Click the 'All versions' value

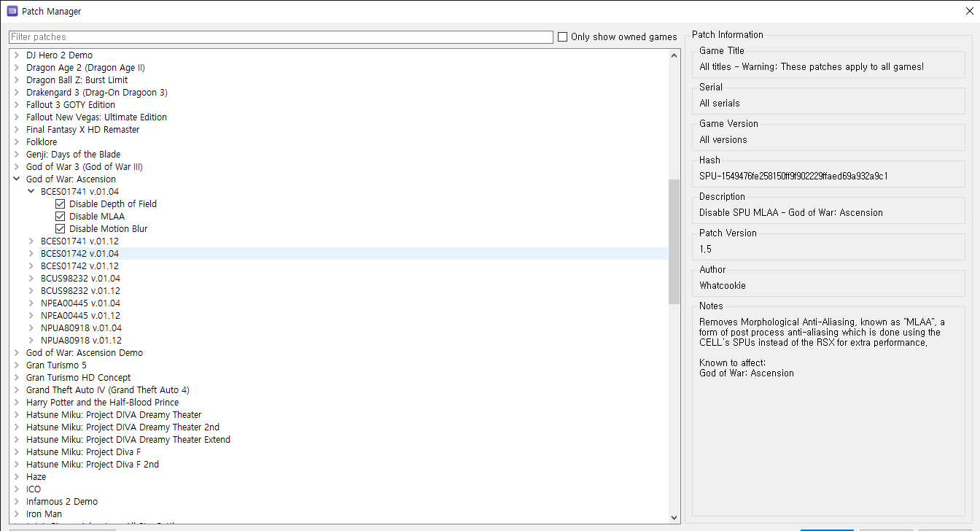tap(723, 140)
